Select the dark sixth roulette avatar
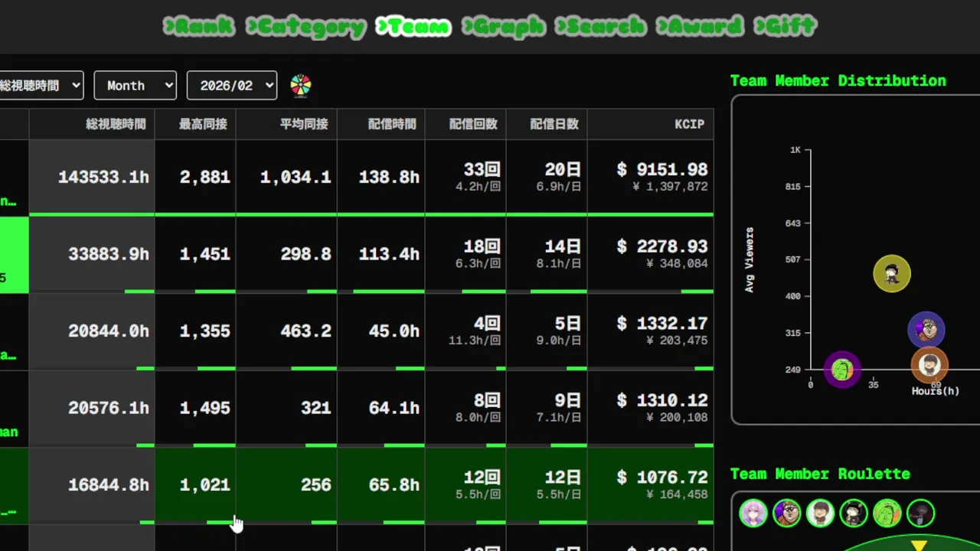Screen dimensions: 980x551 pos(921,514)
